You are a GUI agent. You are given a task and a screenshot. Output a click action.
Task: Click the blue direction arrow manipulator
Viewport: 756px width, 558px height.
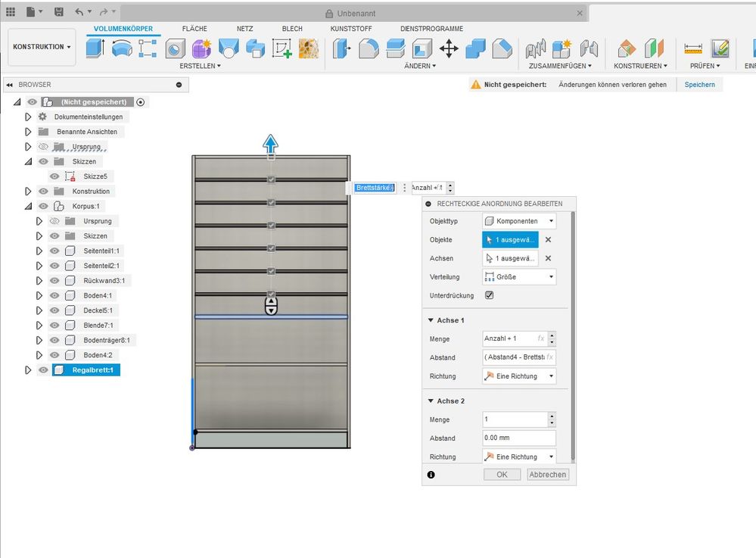270,144
